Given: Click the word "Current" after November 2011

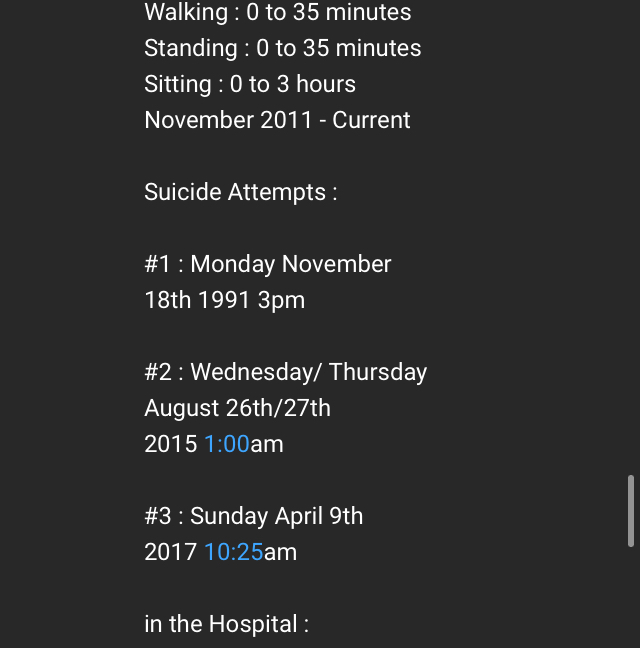Looking at the screenshot, I should tap(371, 120).
